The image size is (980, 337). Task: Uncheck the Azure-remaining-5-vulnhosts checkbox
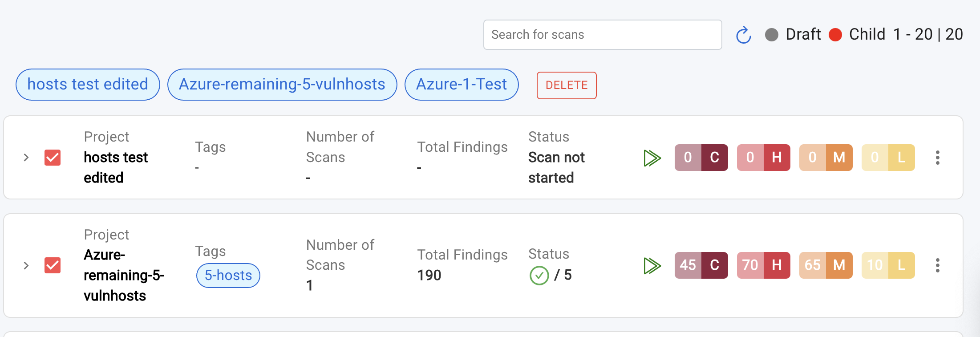[x=53, y=265]
